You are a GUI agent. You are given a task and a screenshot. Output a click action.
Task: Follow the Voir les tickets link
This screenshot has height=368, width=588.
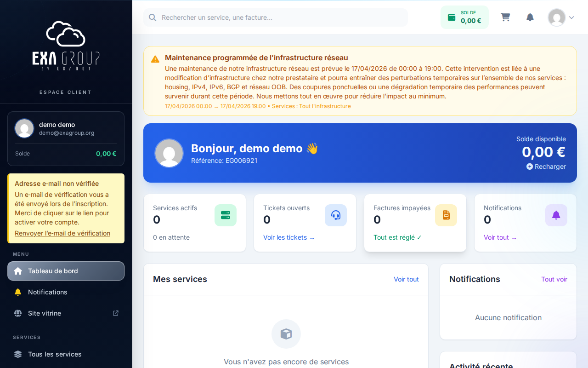coord(289,237)
